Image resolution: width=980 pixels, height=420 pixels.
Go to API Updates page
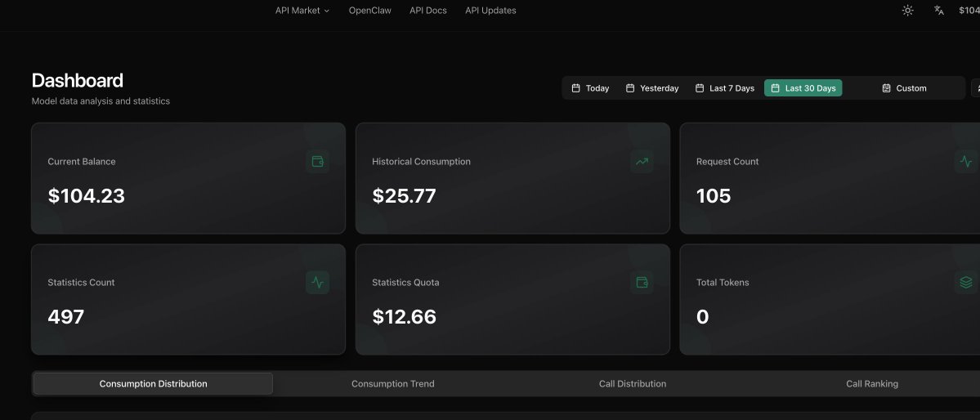click(x=490, y=11)
